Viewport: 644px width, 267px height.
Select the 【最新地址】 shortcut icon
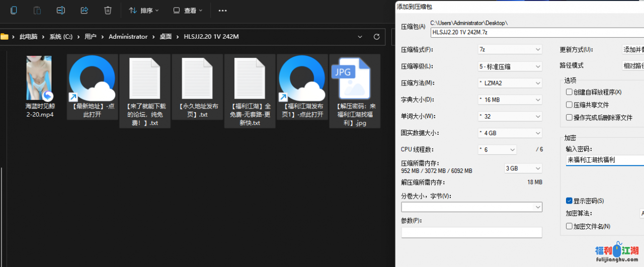point(93,78)
